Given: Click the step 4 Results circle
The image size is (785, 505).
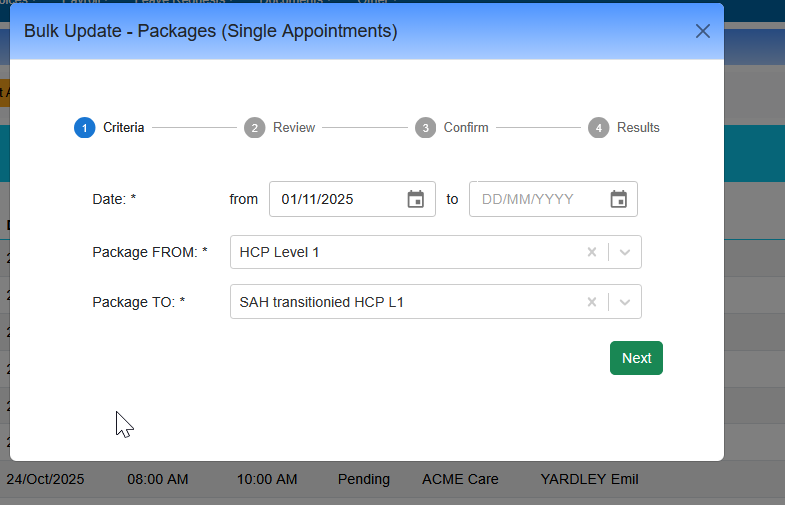Looking at the screenshot, I should 598,128.
